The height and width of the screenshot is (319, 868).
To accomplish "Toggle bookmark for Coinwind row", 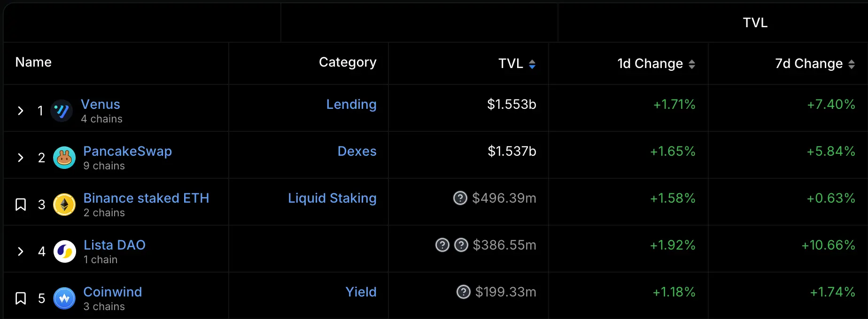I will tap(21, 298).
